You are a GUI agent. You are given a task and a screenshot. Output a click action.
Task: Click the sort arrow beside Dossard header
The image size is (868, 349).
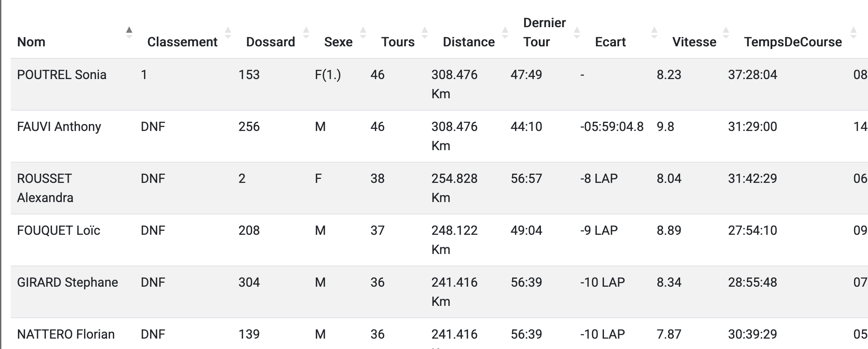click(306, 32)
